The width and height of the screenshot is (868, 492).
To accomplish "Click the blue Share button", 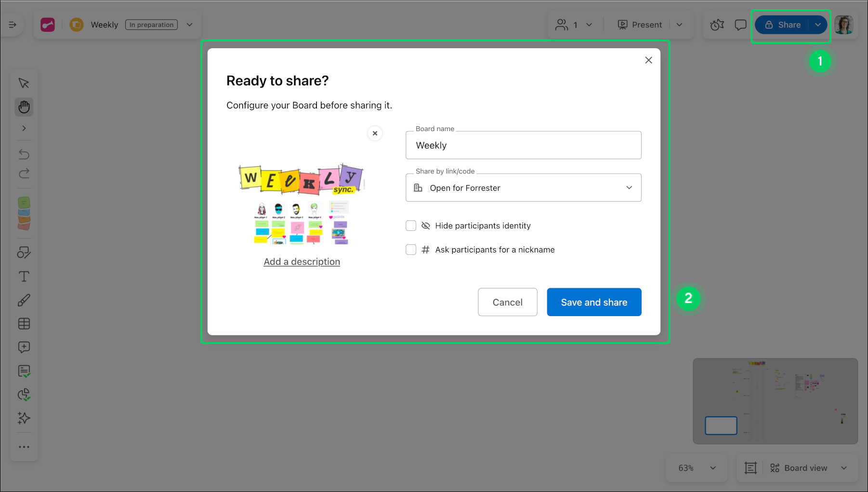I will coord(783,25).
